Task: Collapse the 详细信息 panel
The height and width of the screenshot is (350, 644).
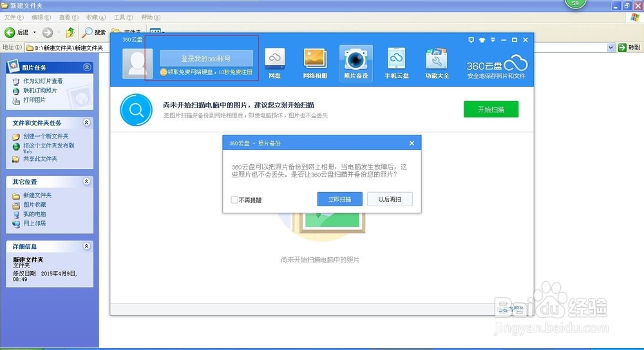Action: pyautogui.click(x=87, y=246)
